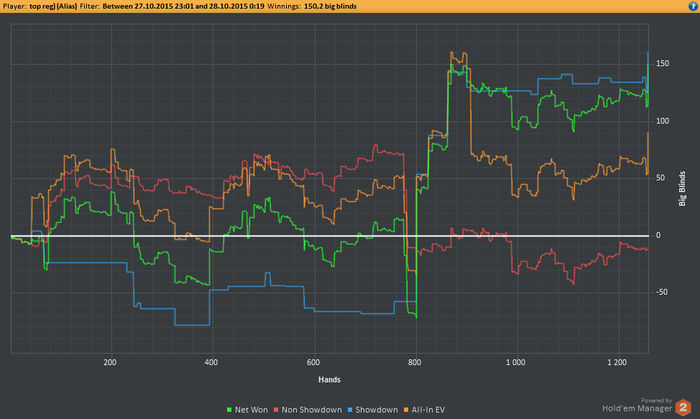The image size is (700, 419).
Task: Click the 100 big blinds axis label
Action: (x=662, y=121)
